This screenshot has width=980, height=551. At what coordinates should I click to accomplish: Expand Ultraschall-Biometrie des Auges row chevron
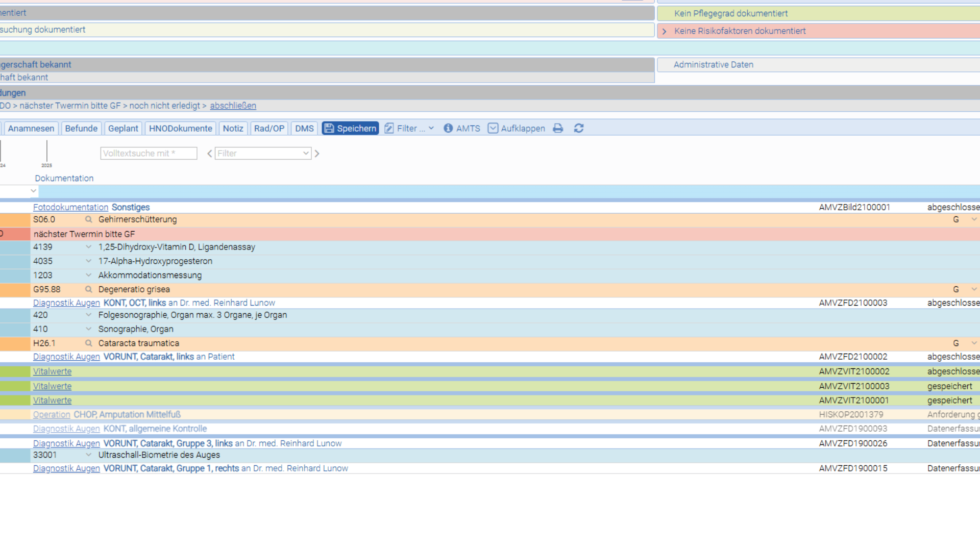click(x=88, y=455)
